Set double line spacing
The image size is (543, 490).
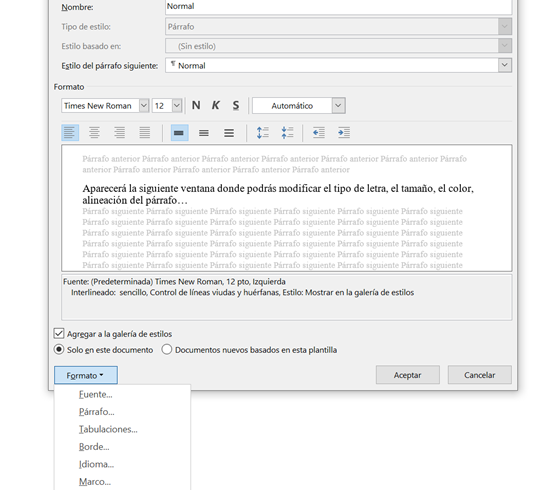(x=229, y=133)
